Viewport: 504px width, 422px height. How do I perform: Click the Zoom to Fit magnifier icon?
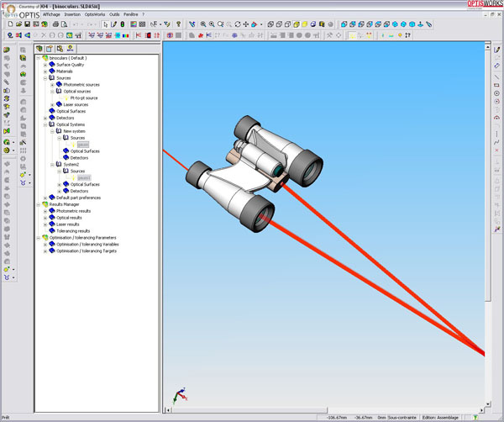tap(203, 24)
